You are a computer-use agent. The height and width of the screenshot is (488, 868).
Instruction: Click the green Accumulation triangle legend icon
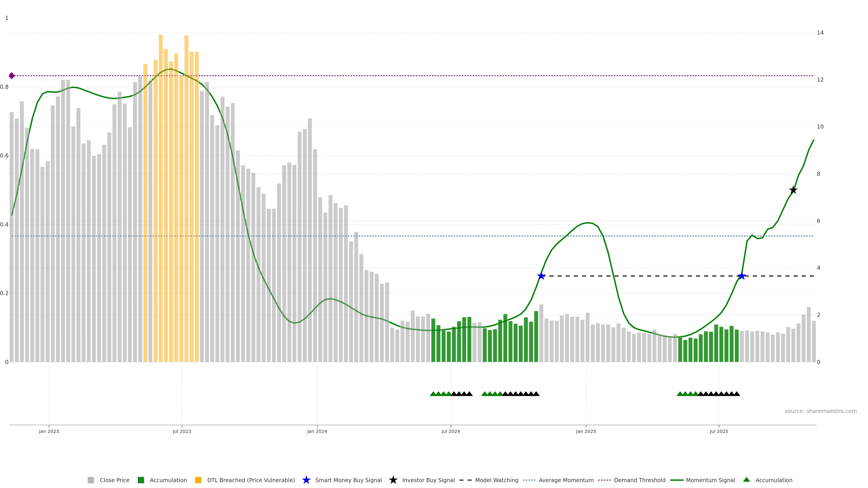746,480
